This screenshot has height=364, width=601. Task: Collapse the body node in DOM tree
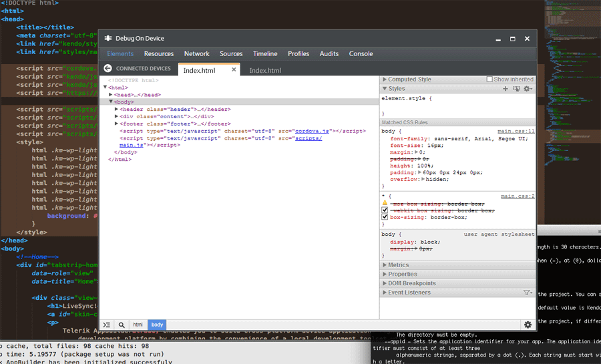point(111,102)
